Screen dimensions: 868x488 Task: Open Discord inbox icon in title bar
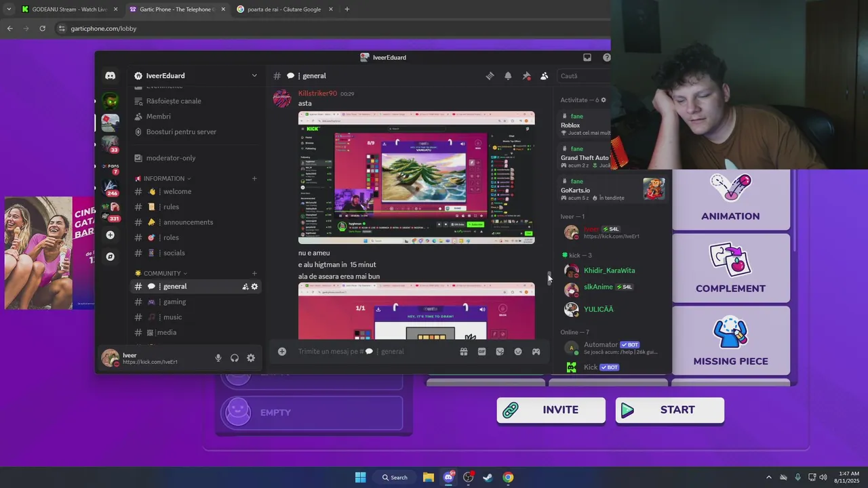[x=587, y=58]
